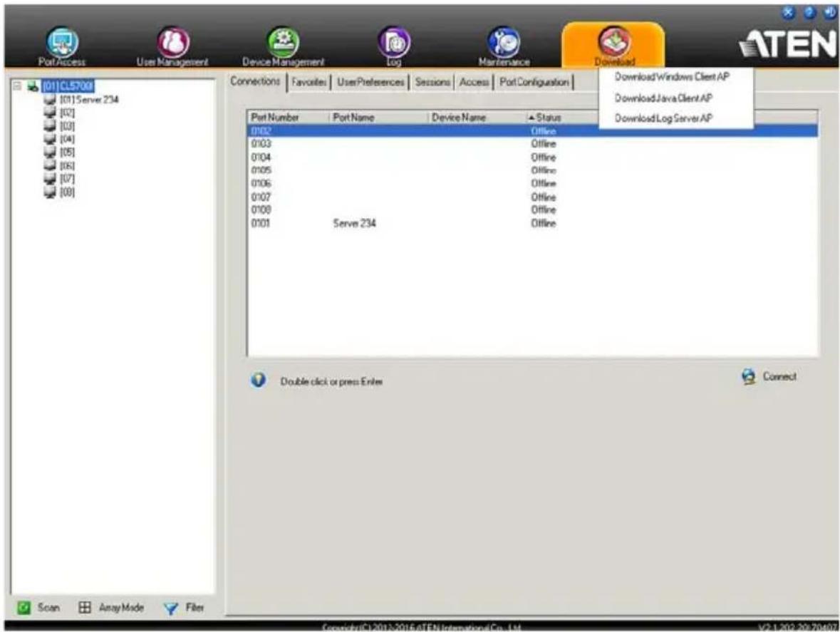This screenshot has height=632, width=840.
Task: Click the Filter funnel icon
Action: tap(171, 608)
